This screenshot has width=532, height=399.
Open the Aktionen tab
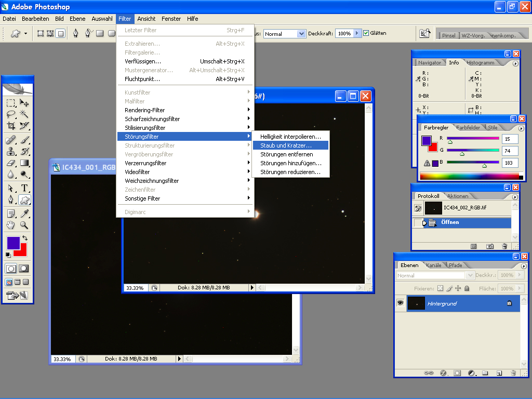(x=458, y=196)
